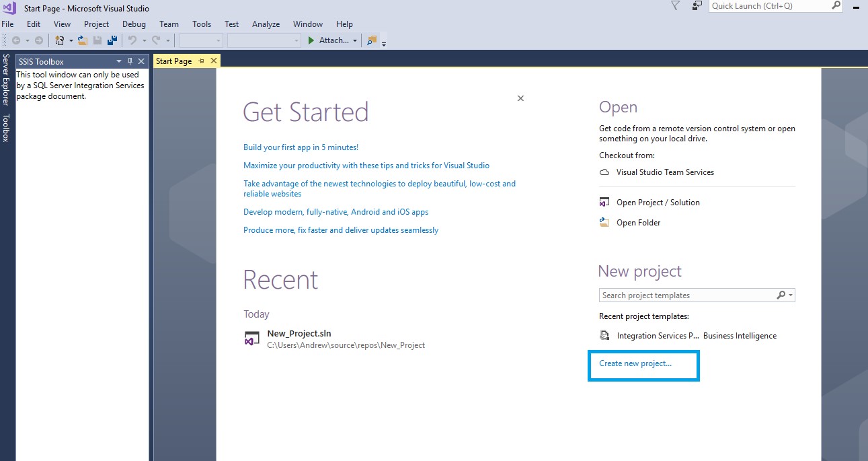The height and width of the screenshot is (461, 868).
Task: Select the Business Intelligence template category text
Action: point(740,336)
